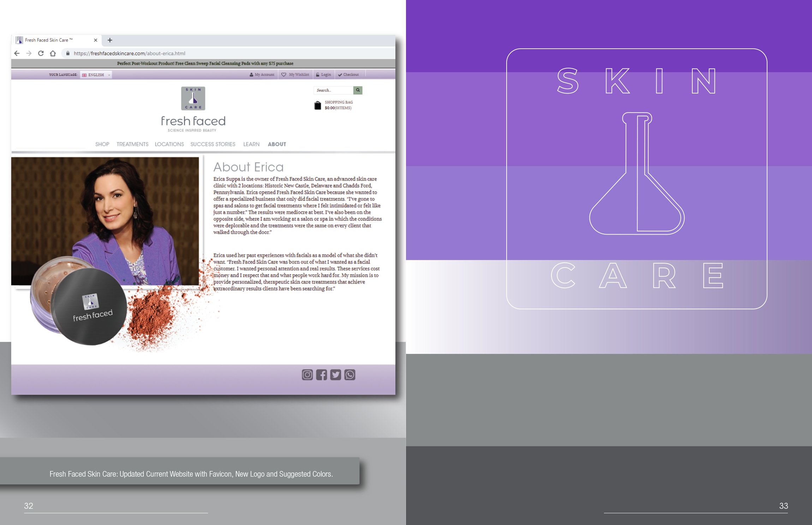
Task: Click the page number 33
Action: tap(783, 506)
